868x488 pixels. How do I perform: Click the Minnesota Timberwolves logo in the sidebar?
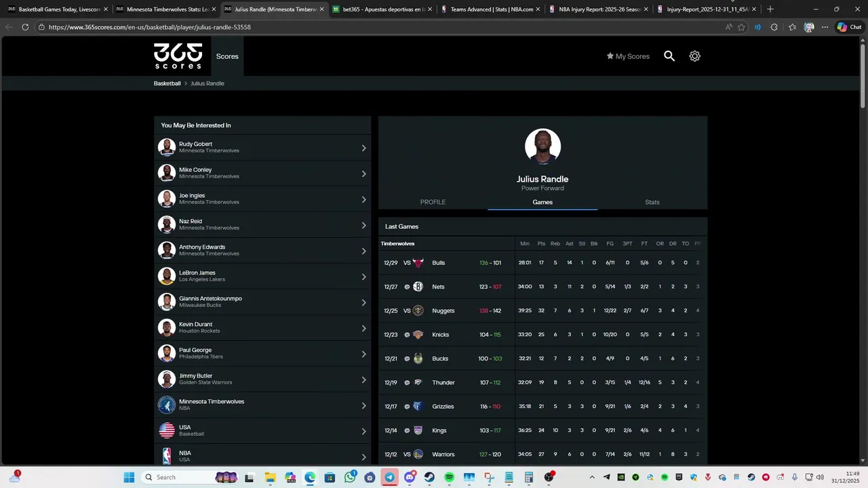click(167, 405)
